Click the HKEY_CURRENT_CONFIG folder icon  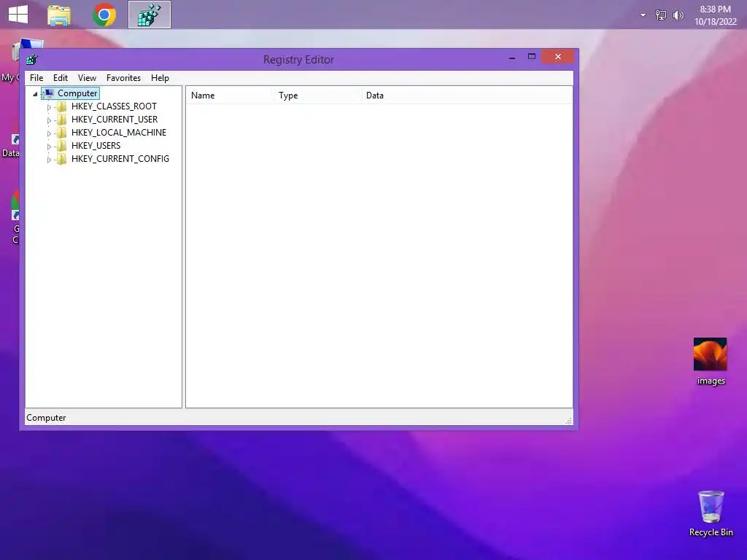[62, 159]
